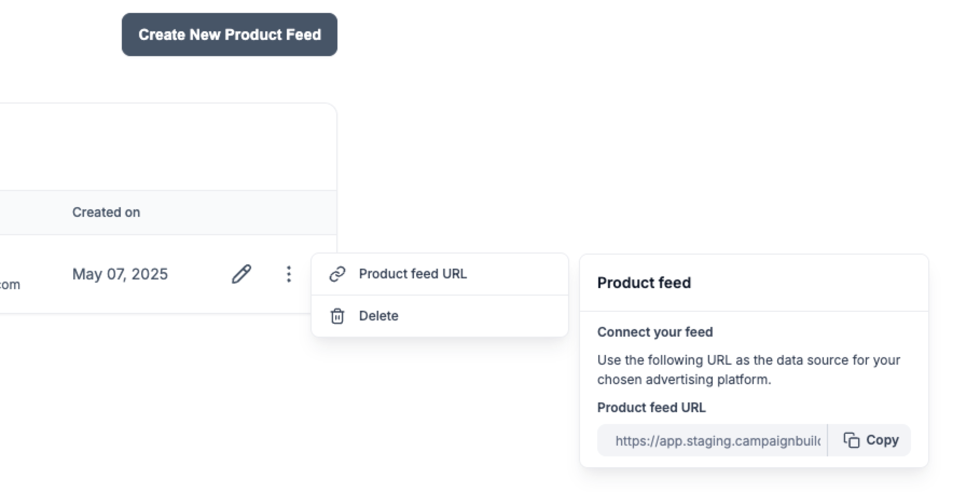The height and width of the screenshot is (492, 980).
Task: Click the truncated .com text in the row
Action: 10,284
